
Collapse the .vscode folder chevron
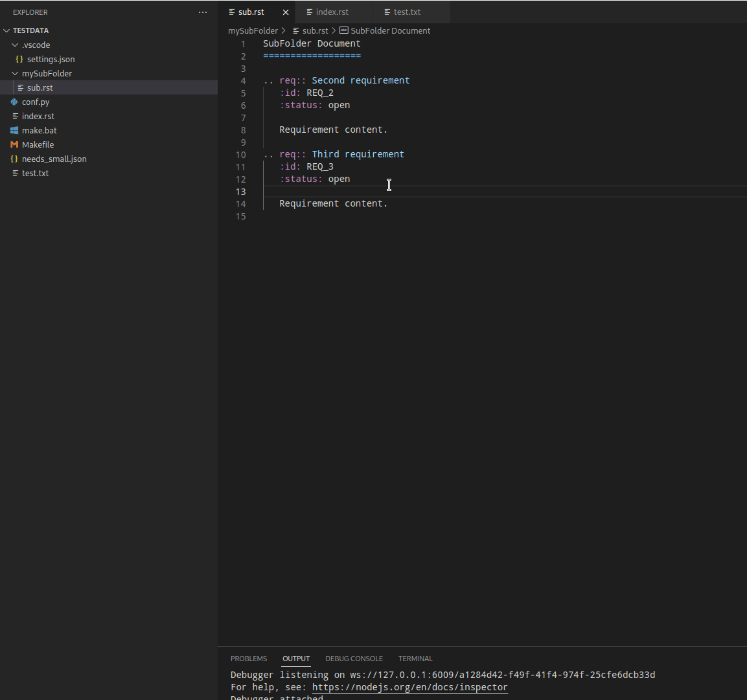click(x=16, y=45)
